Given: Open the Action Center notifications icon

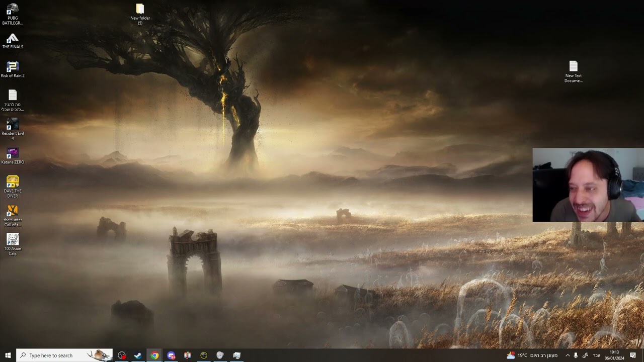Looking at the screenshot, I should pyautogui.click(x=633, y=355).
